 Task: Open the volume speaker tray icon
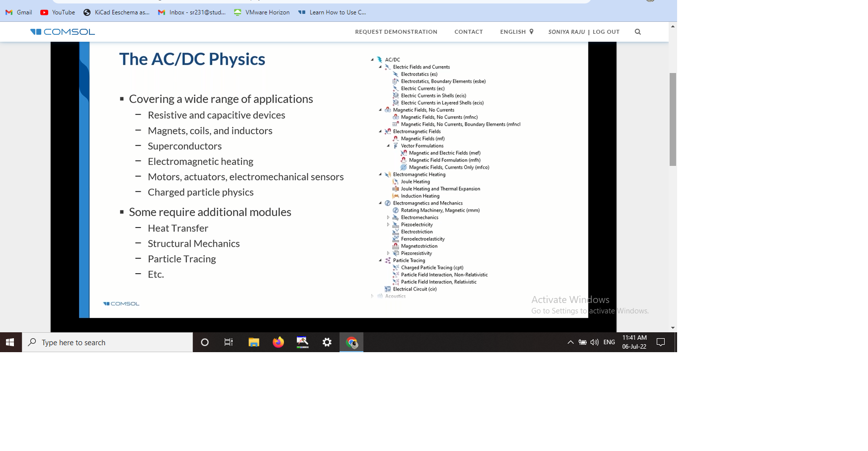pos(595,342)
